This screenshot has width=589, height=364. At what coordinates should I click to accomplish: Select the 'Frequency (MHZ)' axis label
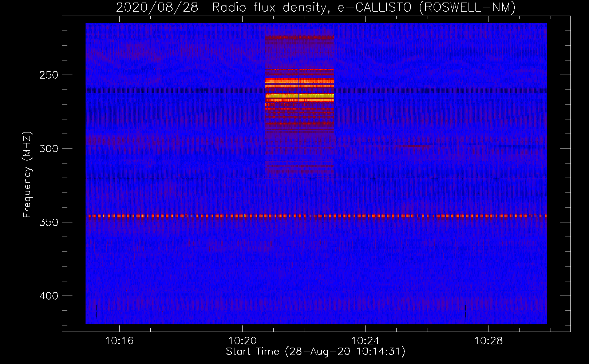(27, 175)
